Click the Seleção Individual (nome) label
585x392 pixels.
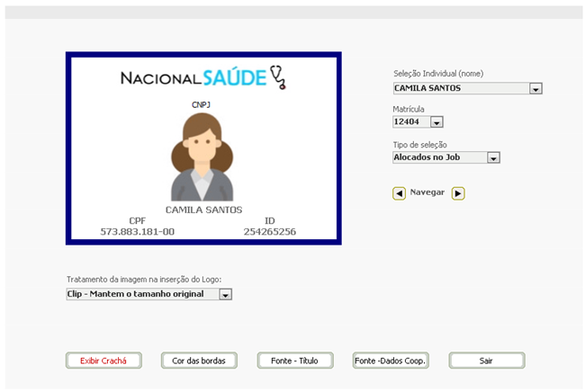coord(438,74)
